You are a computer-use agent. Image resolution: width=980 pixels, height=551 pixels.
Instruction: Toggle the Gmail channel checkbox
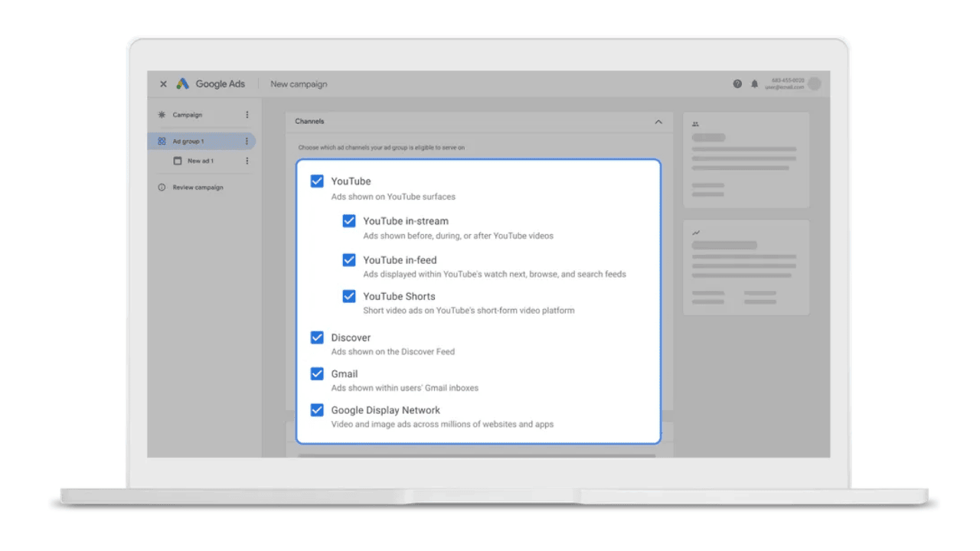click(317, 374)
